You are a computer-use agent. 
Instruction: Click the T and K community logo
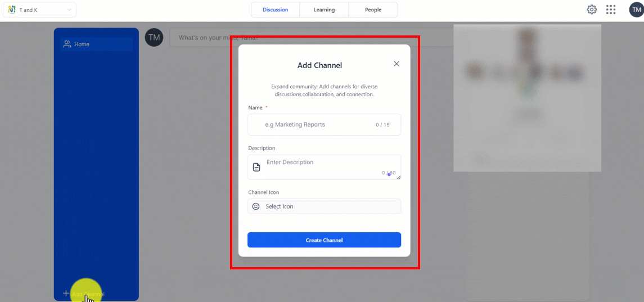click(x=11, y=10)
